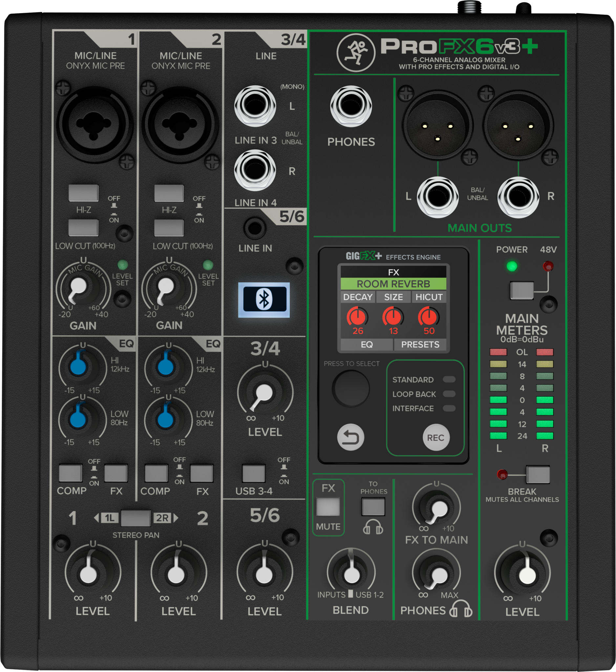
Task: Enable HI-Z on channel 1
Action: (x=83, y=193)
